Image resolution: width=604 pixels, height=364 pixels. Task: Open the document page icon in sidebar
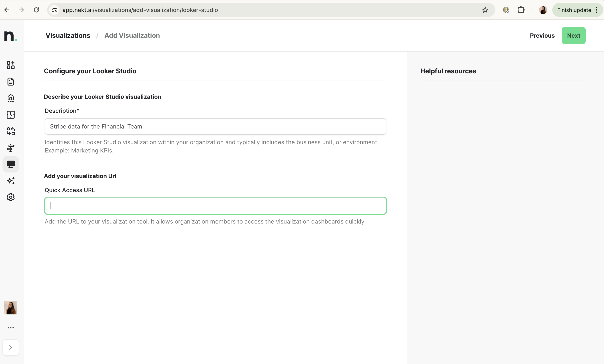11,82
